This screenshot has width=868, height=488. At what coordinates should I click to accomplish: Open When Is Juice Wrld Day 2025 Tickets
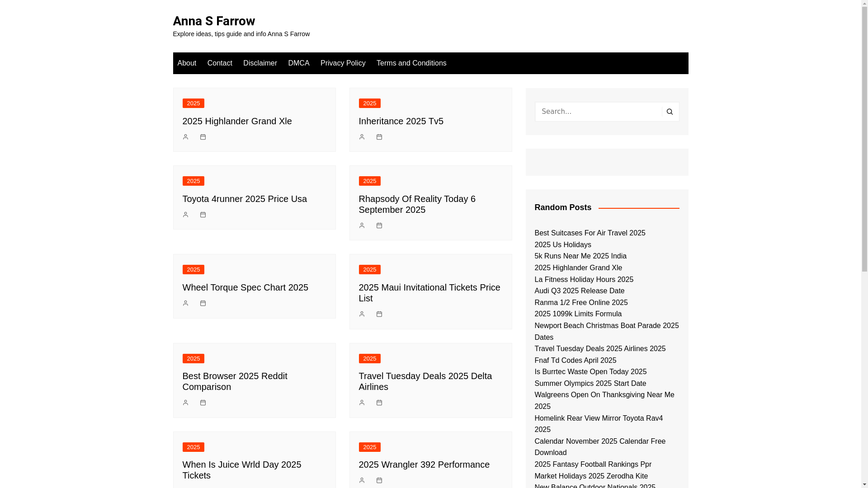(242, 470)
